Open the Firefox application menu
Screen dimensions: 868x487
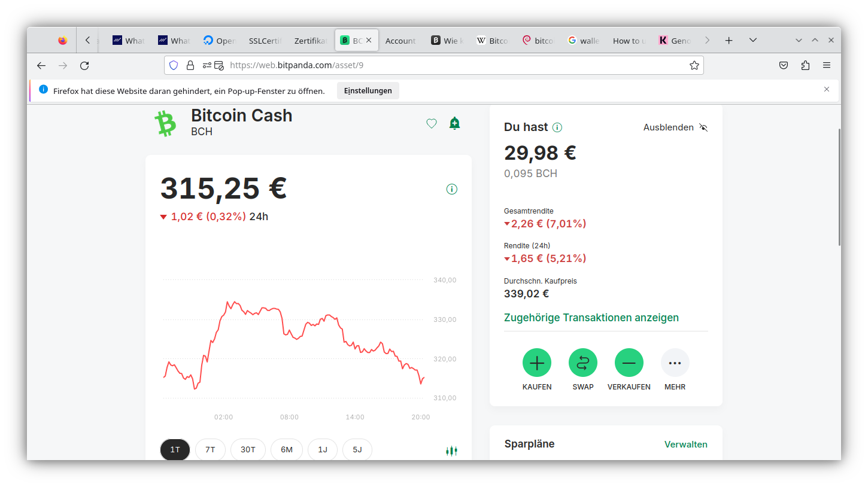click(827, 65)
